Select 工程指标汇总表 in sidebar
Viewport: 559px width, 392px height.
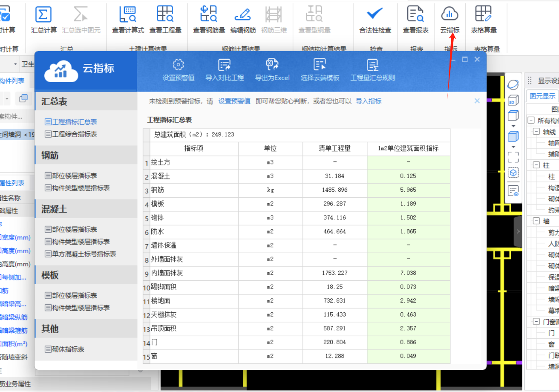click(71, 122)
